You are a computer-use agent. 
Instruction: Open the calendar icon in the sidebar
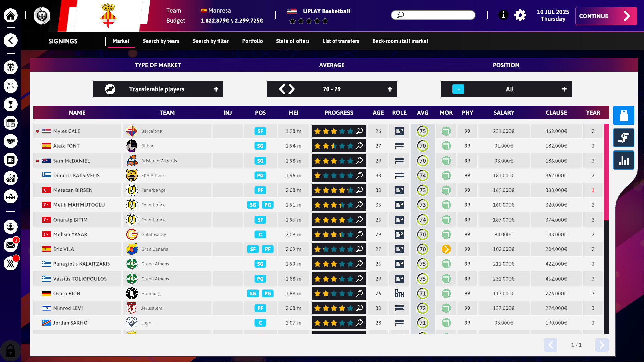tap(11, 123)
